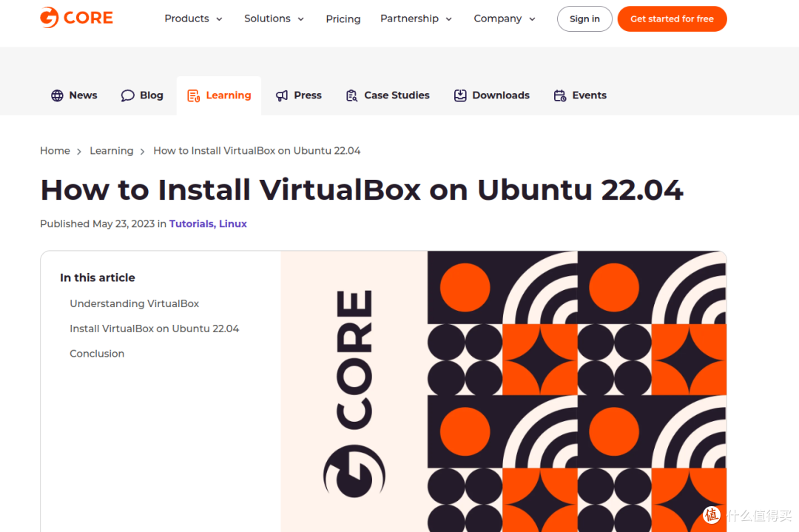
Task: Select the Learning tab
Action: tap(218, 95)
